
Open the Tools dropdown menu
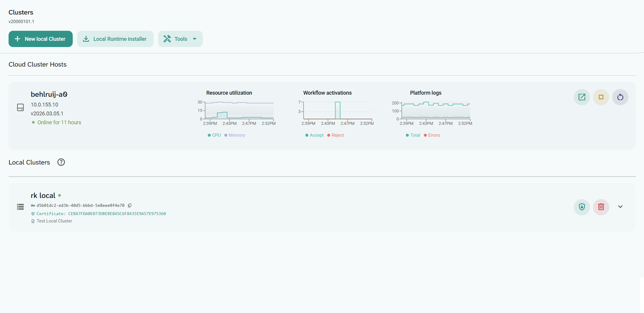click(180, 39)
